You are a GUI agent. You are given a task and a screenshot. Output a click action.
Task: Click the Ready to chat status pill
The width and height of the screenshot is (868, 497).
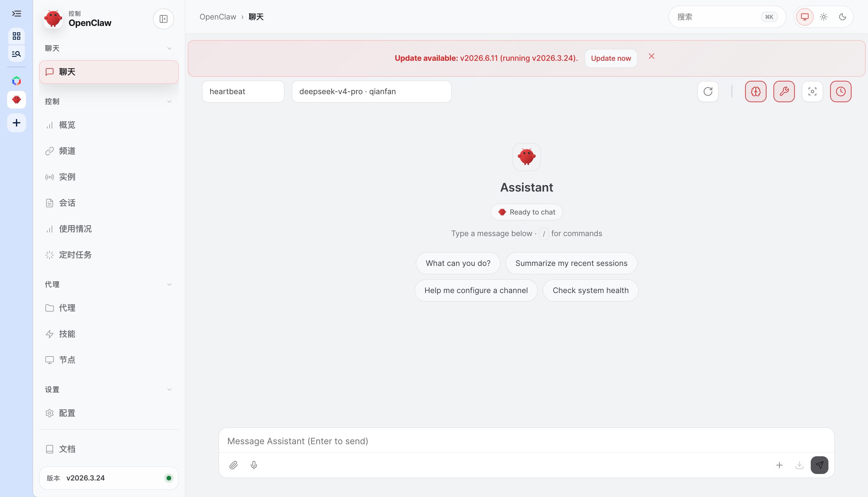point(526,212)
